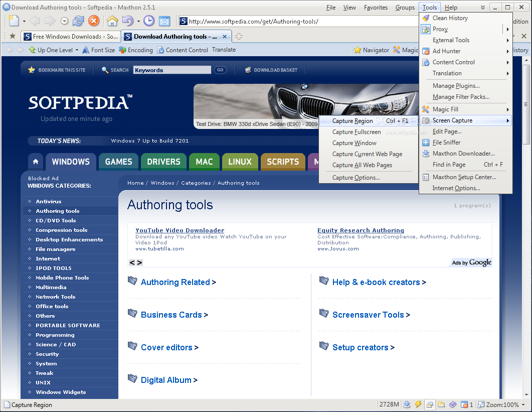532x412 pixels.
Task: Open the Font Size tool
Action: pyautogui.click(x=99, y=50)
